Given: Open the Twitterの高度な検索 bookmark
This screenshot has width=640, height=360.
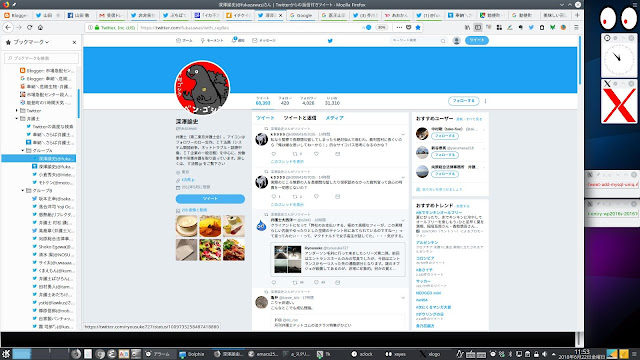Looking at the screenshot, I should pos(50,127).
